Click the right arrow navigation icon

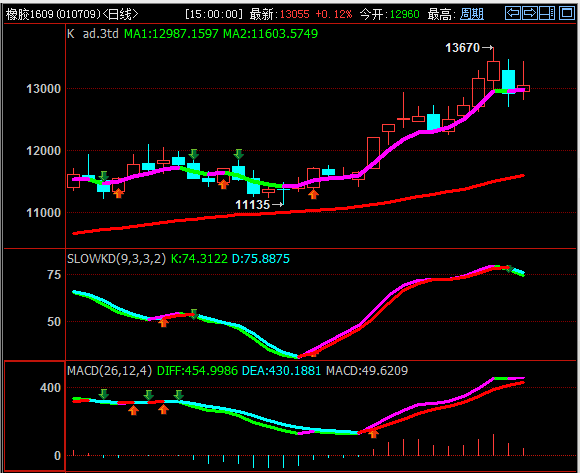pos(530,13)
